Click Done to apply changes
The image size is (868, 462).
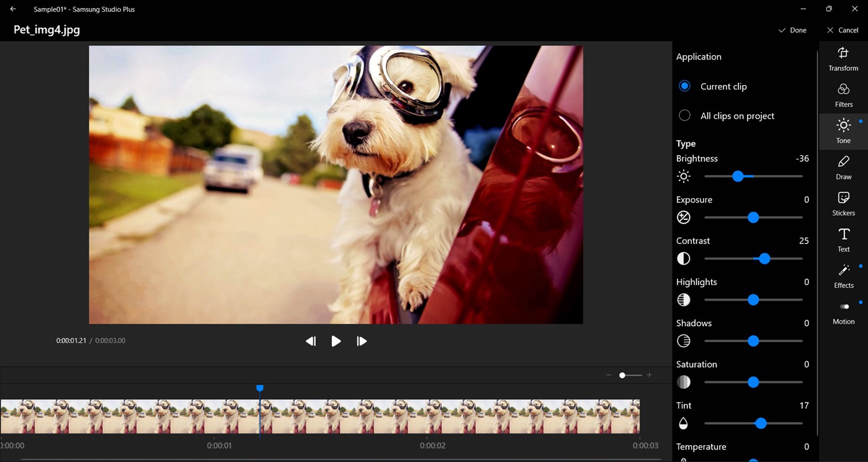tap(792, 30)
